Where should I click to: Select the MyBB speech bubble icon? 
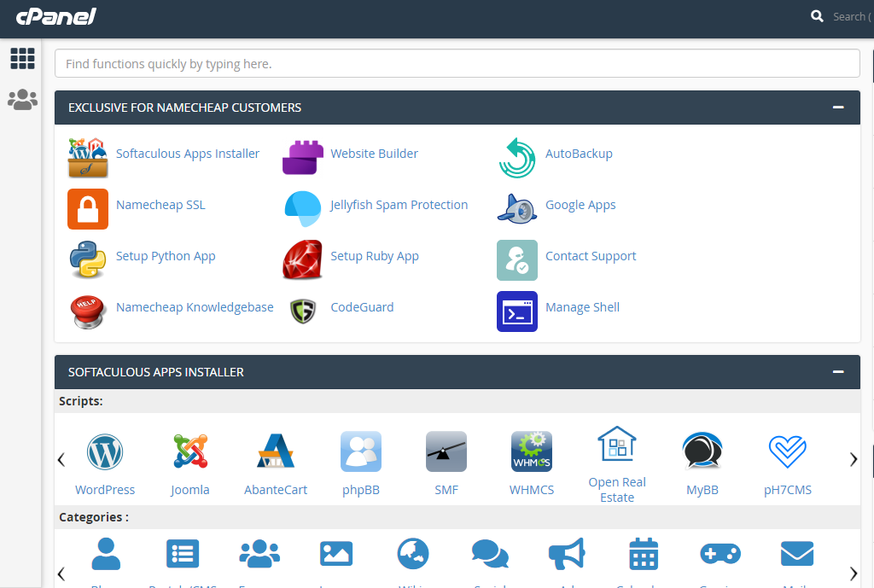point(702,451)
